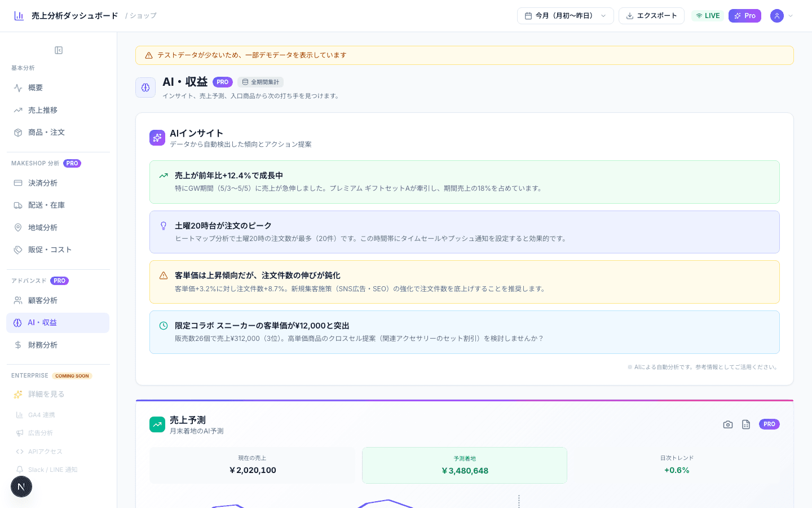This screenshot has height=508, width=812.
Task: Click the GA4 連携 chart icon
Action: coord(20,415)
